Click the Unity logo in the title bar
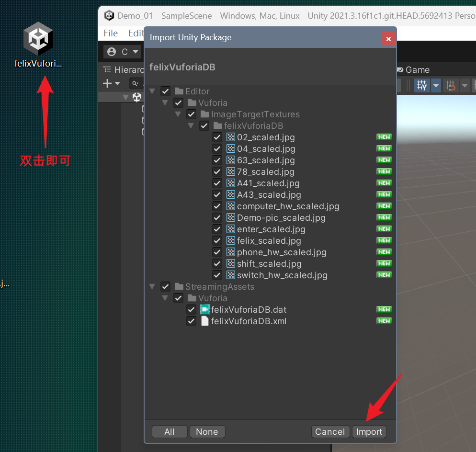 pyautogui.click(x=109, y=15)
